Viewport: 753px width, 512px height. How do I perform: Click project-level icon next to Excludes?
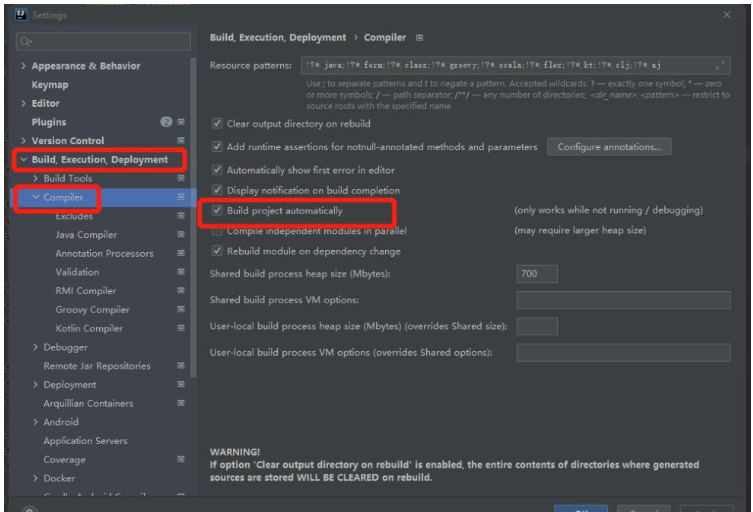coord(181,216)
